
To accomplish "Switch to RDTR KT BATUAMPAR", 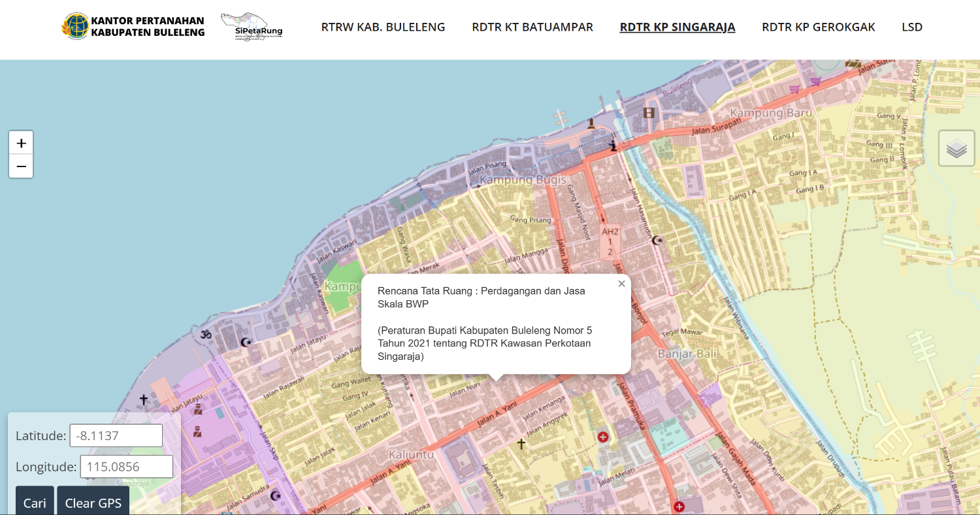I will (532, 27).
